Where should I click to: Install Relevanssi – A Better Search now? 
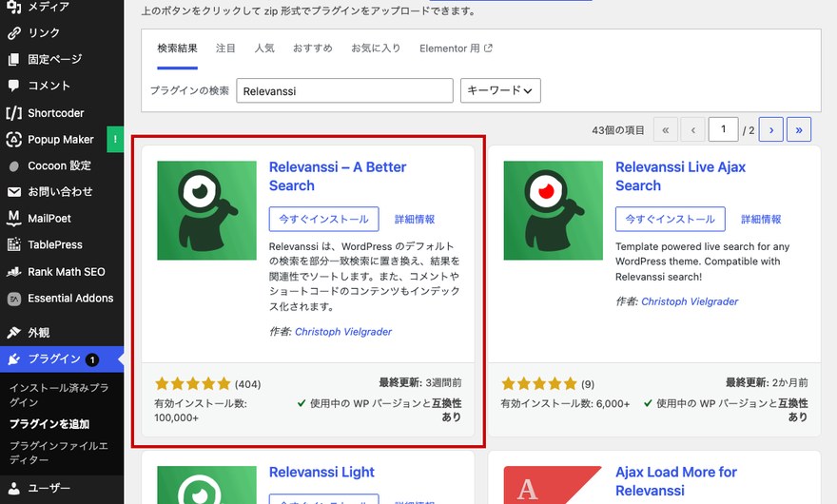coord(324,219)
